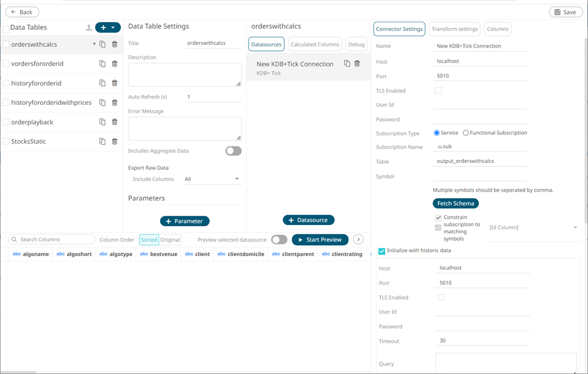Toggle Includes Aggregate Data switch
Image resolution: width=588 pixels, height=374 pixels.
pyautogui.click(x=233, y=151)
